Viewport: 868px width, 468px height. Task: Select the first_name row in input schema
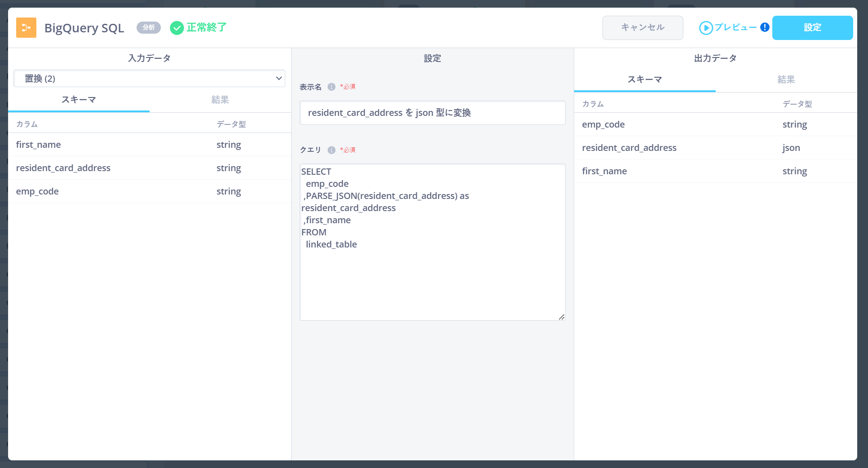[150, 145]
